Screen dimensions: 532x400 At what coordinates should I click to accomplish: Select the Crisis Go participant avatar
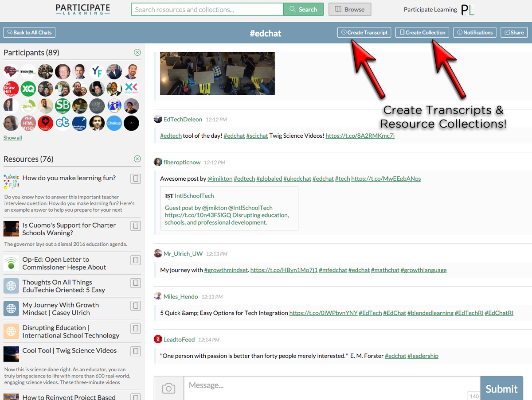pyautogui.click(x=45, y=123)
